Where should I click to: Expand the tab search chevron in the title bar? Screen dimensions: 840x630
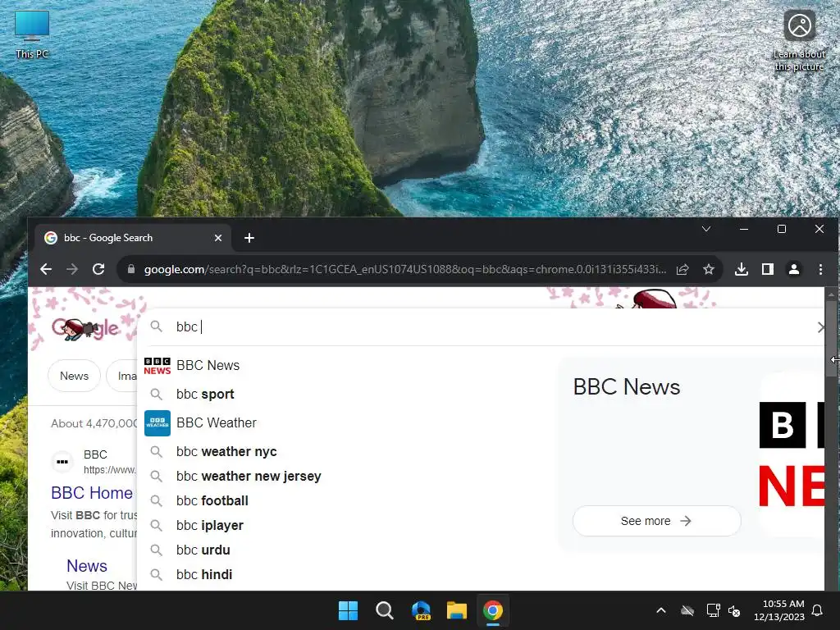click(706, 229)
